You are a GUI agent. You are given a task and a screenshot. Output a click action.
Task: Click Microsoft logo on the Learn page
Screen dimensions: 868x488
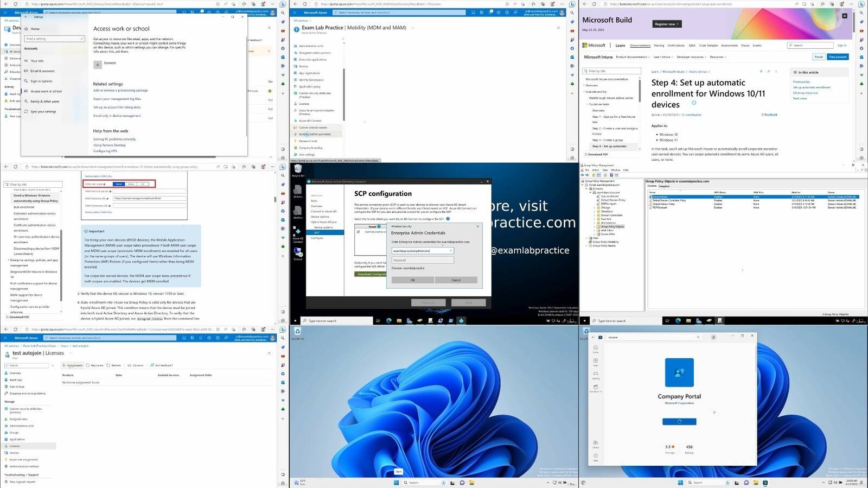[593, 46]
